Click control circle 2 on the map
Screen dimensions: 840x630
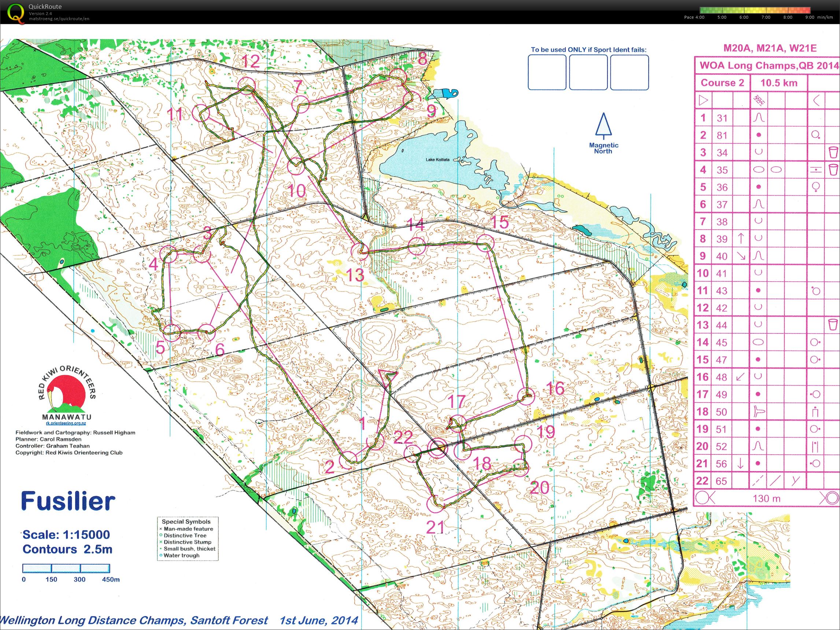(348, 461)
